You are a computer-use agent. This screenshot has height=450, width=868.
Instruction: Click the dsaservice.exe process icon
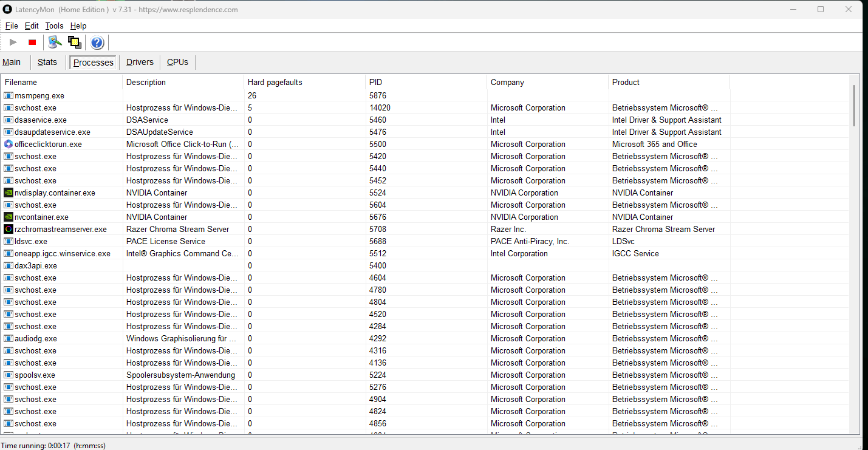9,120
